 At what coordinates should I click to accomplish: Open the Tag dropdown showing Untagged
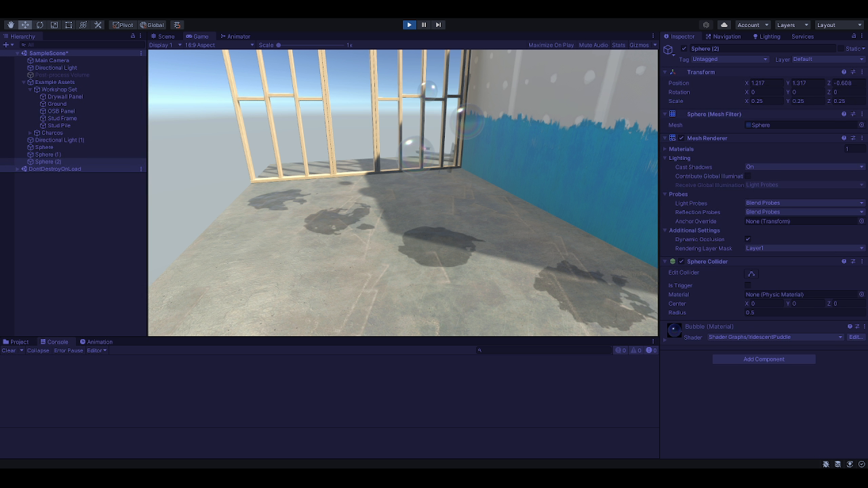730,59
